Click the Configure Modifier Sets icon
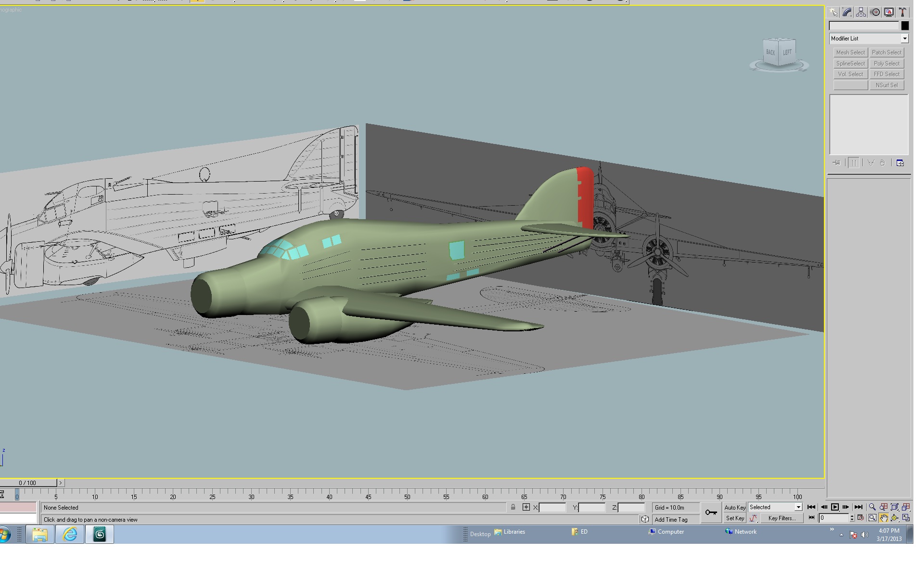The height and width of the screenshot is (578, 924). point(900,163)
